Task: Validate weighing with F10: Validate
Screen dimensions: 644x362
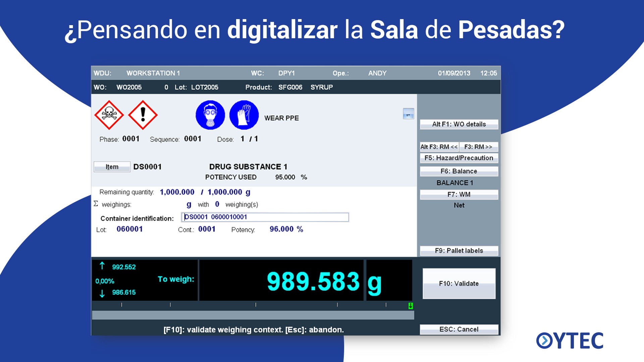Action: pos(459,284)
